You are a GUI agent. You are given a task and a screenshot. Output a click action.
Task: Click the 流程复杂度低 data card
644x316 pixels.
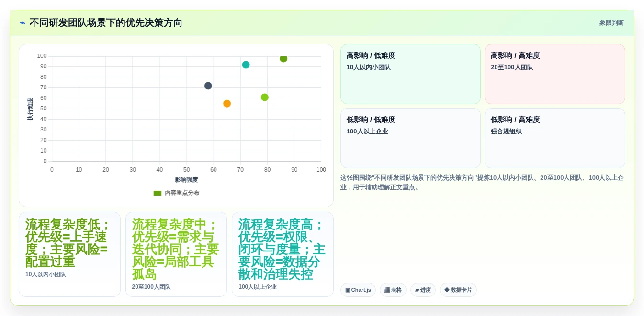pyautogui.click(x=69, y=254)
